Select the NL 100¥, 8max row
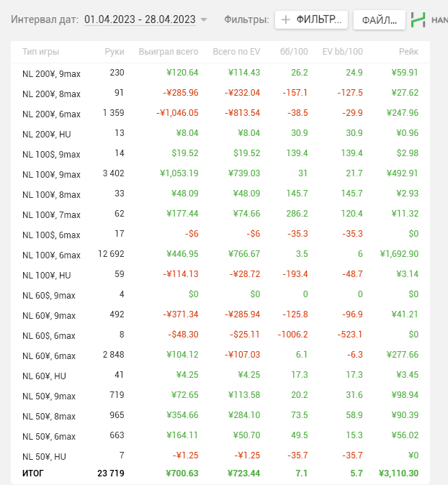 [220, 194]
